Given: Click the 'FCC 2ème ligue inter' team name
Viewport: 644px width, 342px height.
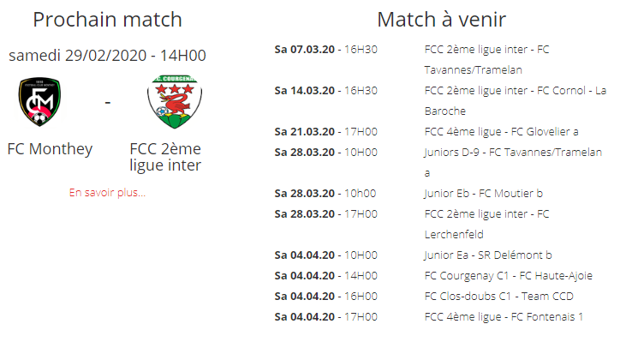Looking at the screenshot, I should pos(165,157).
